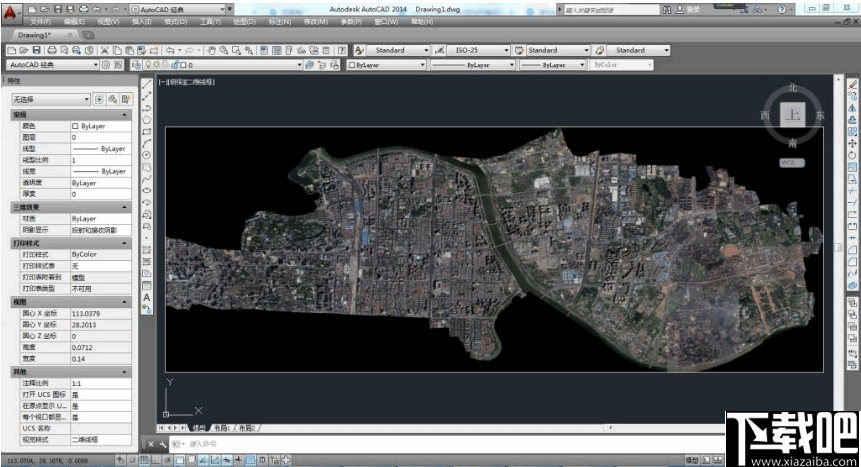
Task: Click the keyword search input field
Action: 610,9
